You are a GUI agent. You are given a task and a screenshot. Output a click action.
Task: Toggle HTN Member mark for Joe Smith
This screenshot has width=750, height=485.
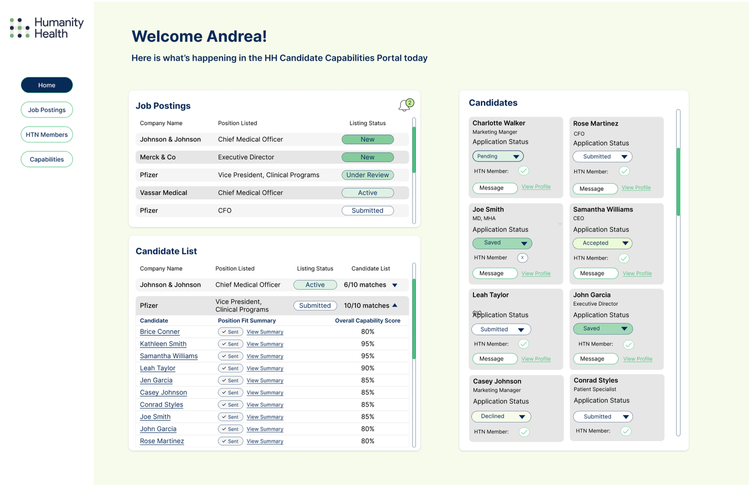(522, 258)
